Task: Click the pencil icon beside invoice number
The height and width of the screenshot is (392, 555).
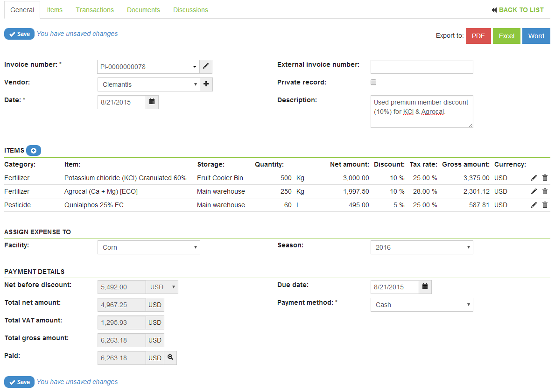Action: coord(206,67)
